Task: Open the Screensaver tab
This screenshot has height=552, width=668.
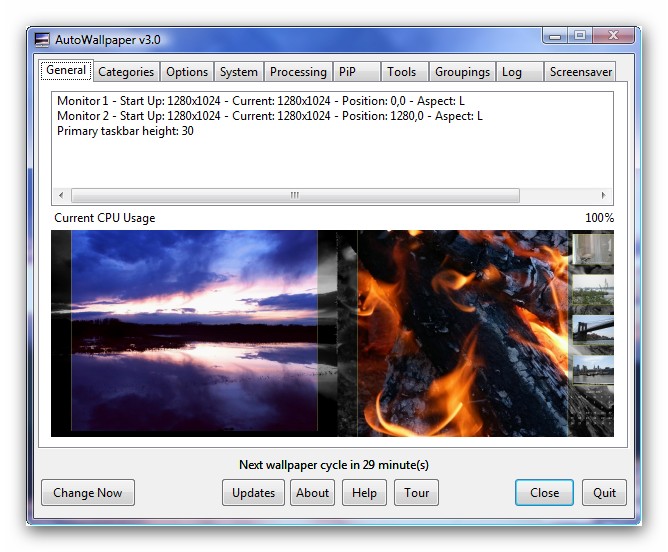Action: click(x=581, y=72)
